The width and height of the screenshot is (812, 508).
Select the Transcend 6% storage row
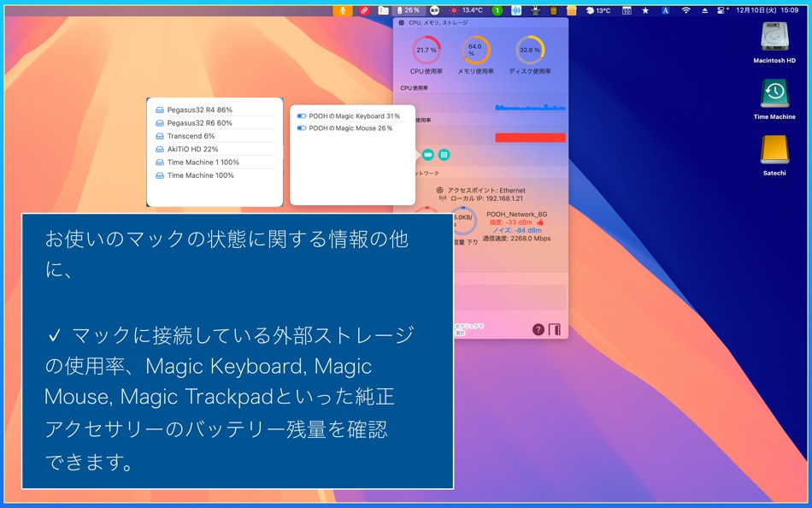215,136
